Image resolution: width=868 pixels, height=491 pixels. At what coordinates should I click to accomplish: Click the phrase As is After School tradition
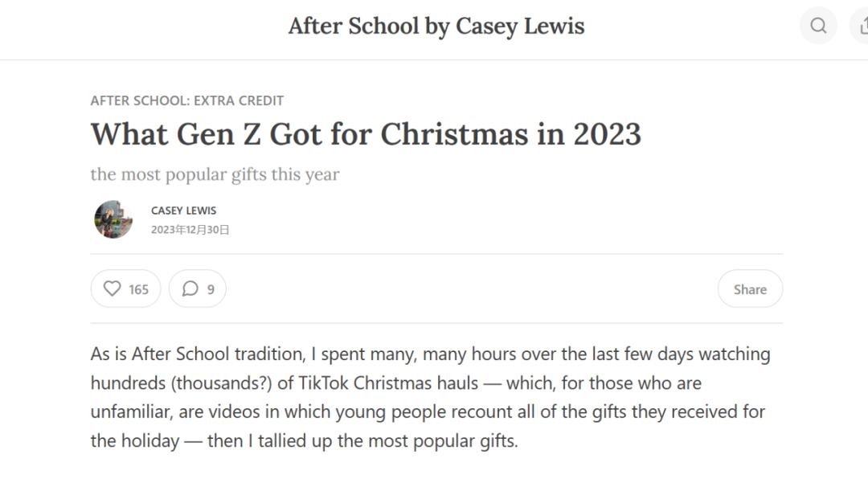[199, 354]
